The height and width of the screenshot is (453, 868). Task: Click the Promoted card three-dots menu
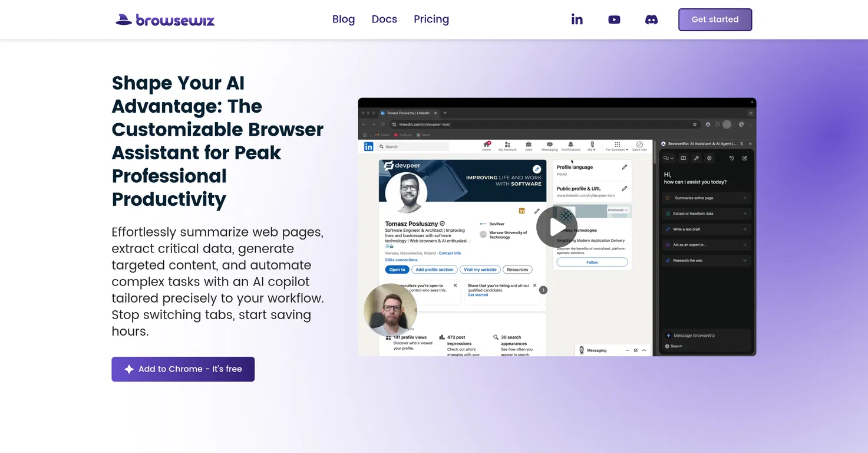pos(626,210)
